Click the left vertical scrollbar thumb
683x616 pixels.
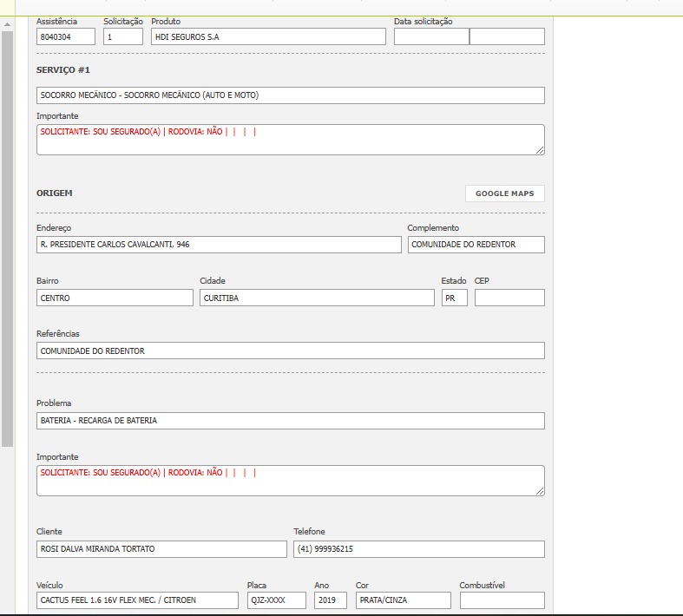[7, 234]
